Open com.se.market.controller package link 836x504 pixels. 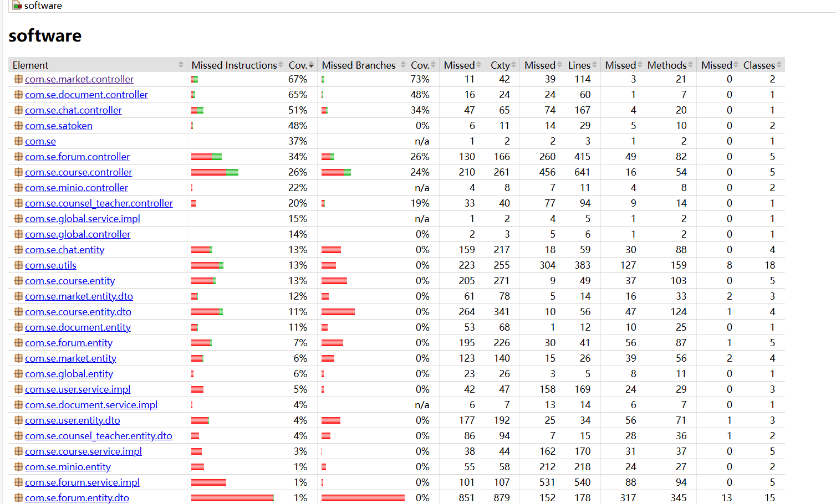[79, 79]
